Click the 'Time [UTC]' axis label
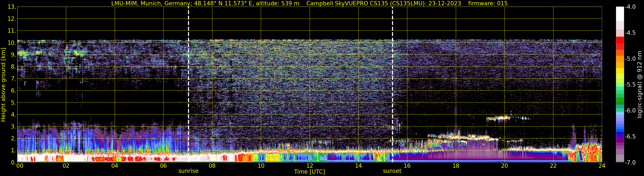Viewport: 644px width, 176px height. click(310, 172)
